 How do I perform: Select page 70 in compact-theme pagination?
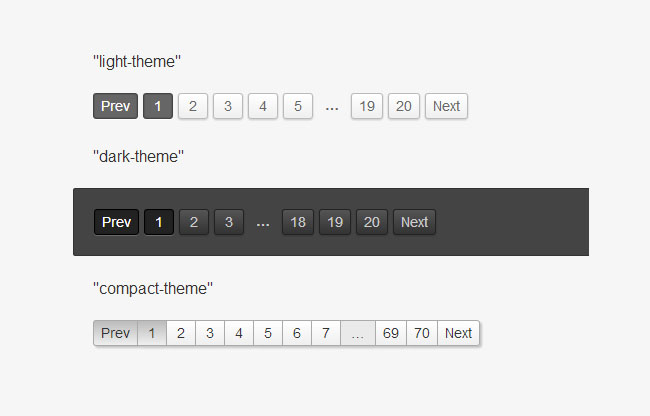click(x=422, y=333)
